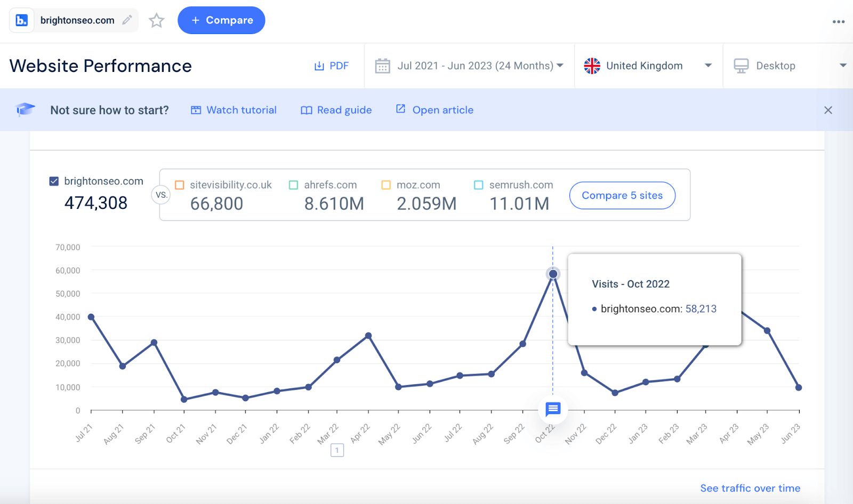Open the Watch tutorial link
Viewport: 853px width, 504px height.
(242, 110)
